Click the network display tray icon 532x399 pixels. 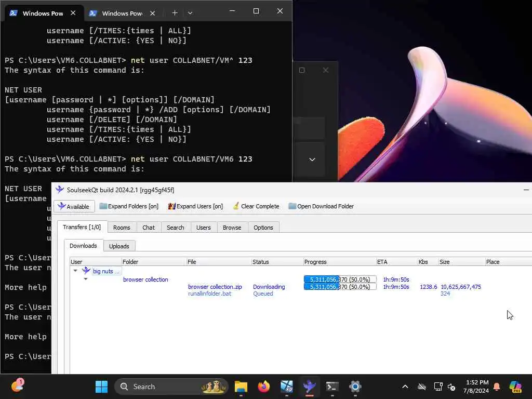click(x=438, y=387)
